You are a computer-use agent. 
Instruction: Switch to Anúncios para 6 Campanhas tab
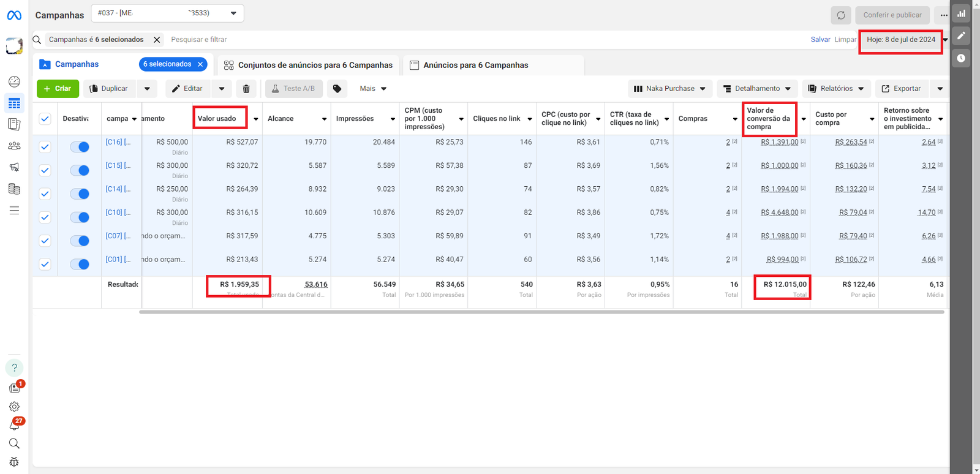click(469, 65)
